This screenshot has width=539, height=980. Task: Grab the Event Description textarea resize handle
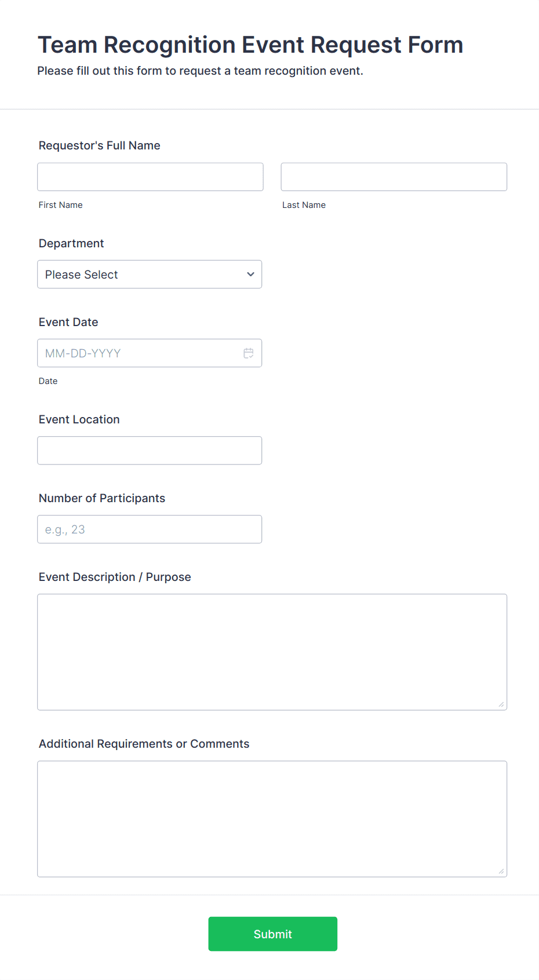click(501, 704)
